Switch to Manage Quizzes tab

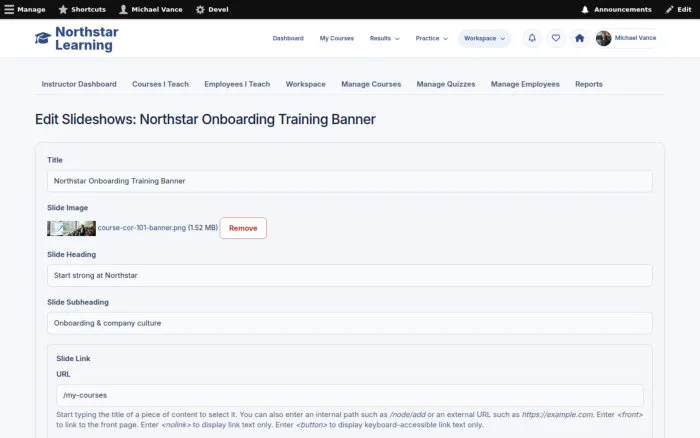point(446,84)
